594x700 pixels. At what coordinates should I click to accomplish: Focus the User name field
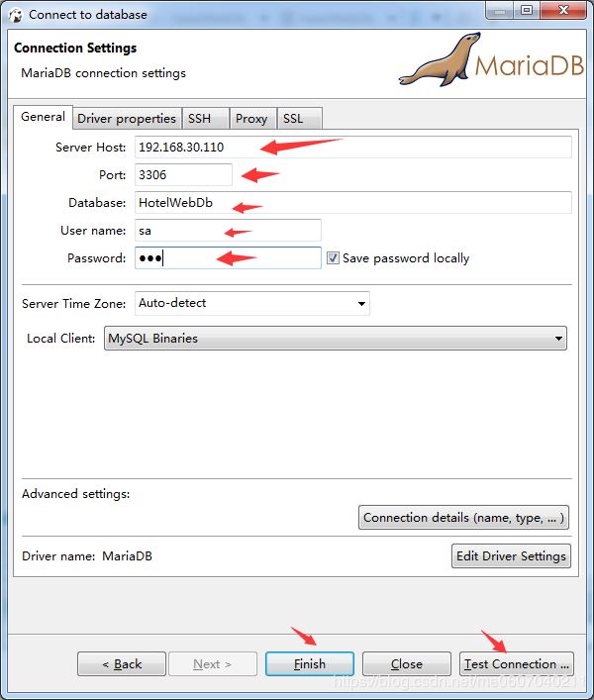point(228,231)
